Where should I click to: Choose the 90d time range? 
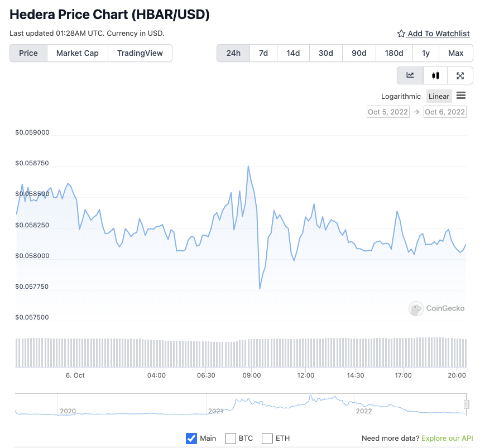[x=359, y=53]
